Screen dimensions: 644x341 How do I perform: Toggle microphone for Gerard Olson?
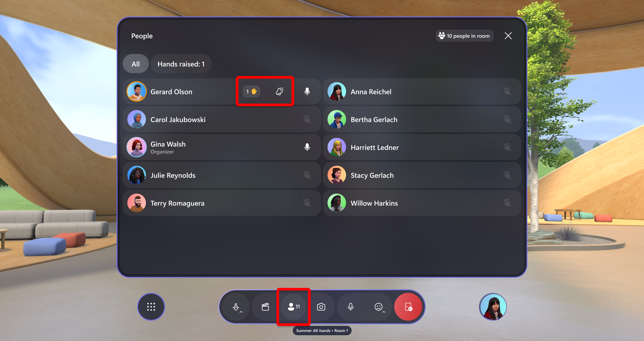[x=307, y=91]
